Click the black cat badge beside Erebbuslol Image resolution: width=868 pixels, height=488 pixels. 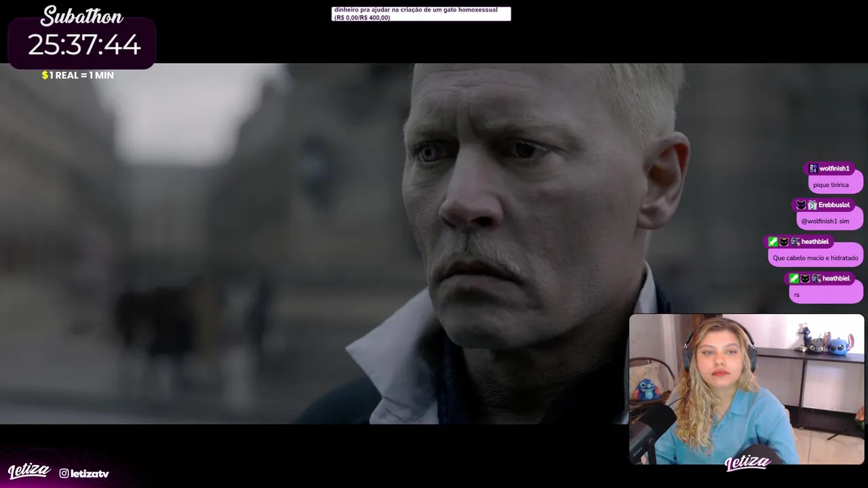pyautogui.click(x=801, y=205)
